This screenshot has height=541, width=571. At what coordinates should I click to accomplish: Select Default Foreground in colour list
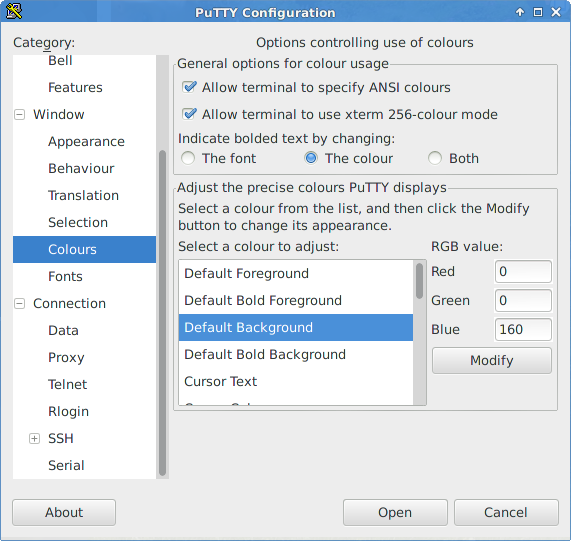[296, 273]
